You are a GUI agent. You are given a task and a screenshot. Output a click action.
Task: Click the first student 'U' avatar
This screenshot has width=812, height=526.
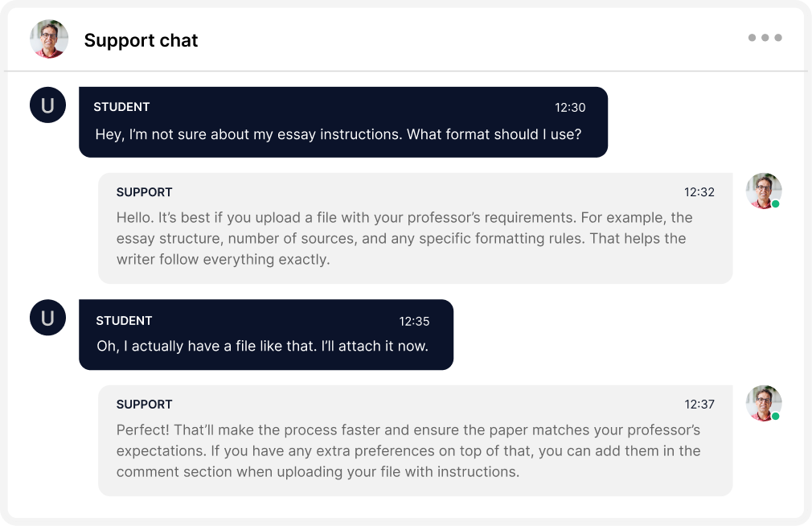click(x=47, y=105)
